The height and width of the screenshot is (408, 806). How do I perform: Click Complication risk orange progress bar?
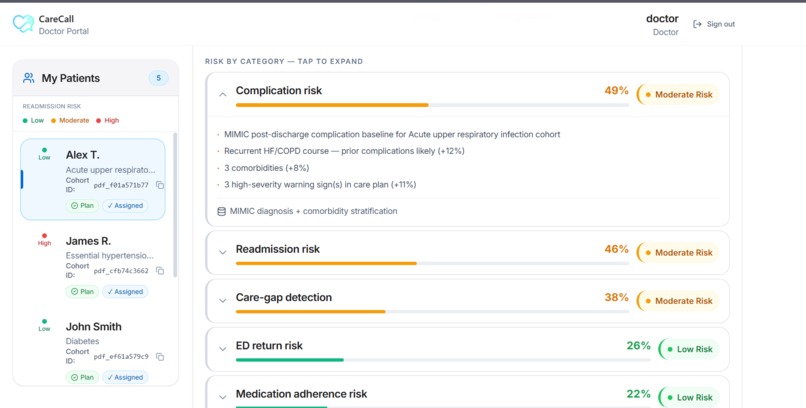[332, 105]
